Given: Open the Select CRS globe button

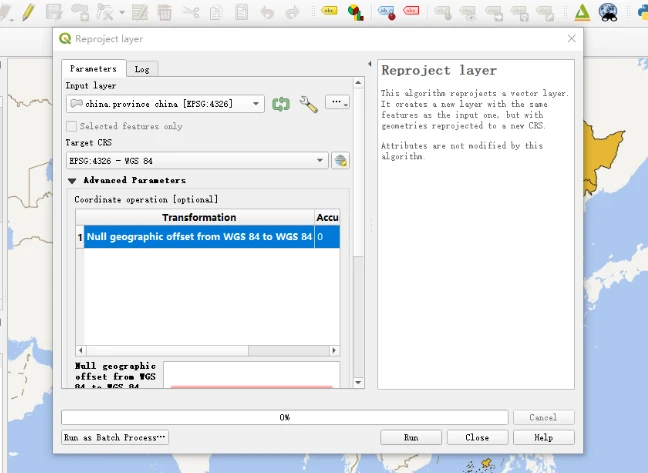Looking at the screenshot, I should pos(341,161).
